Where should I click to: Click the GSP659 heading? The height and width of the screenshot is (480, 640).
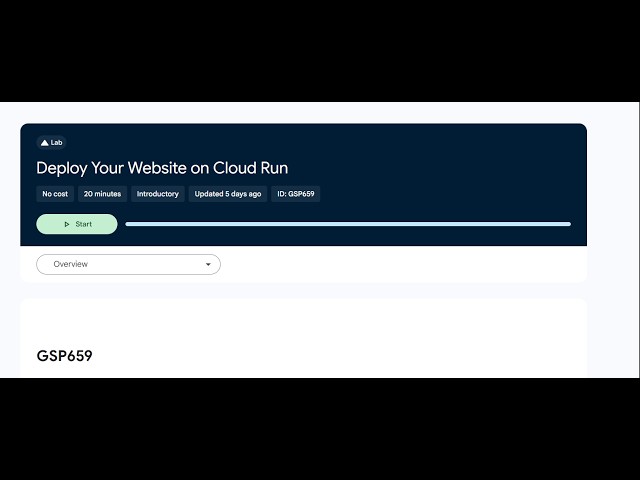coord(64,356)
